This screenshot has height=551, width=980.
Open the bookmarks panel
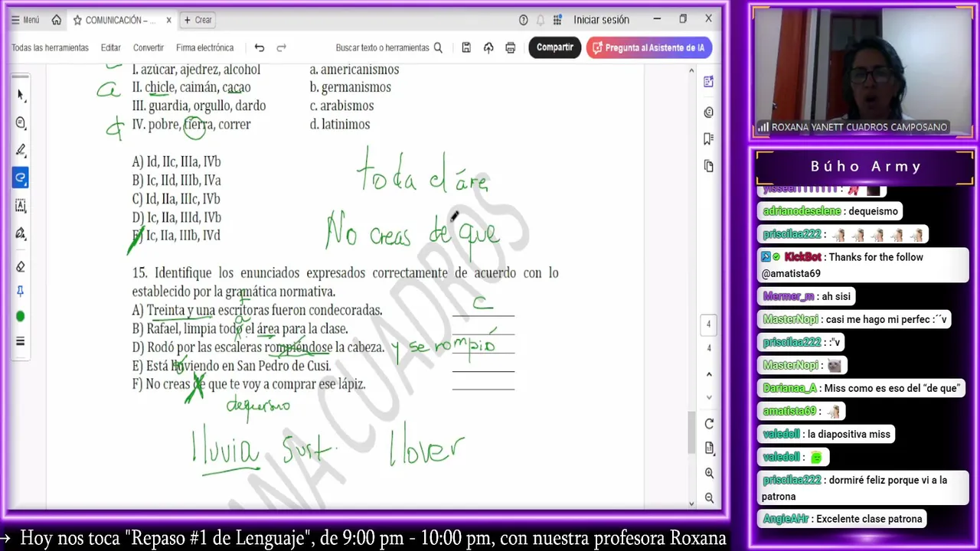[709, 139]
